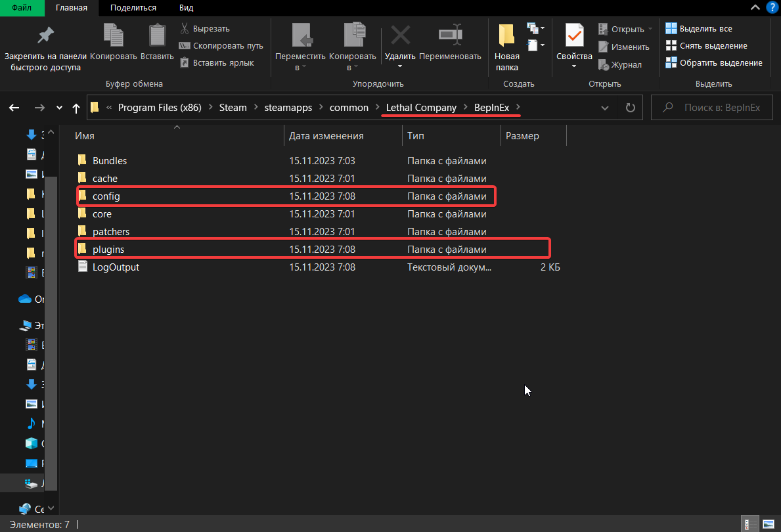Click the Свойства checkmark icon

[574, 36]
